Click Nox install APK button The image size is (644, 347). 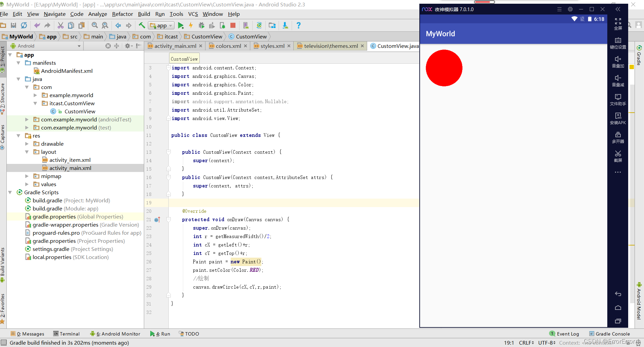pyautogui.click(x=618, y=118)
